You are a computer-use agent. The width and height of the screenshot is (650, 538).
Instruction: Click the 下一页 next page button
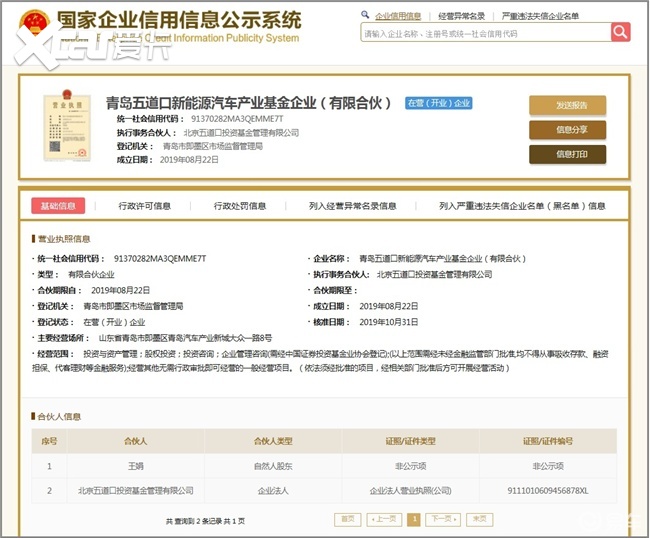[442, 519]
